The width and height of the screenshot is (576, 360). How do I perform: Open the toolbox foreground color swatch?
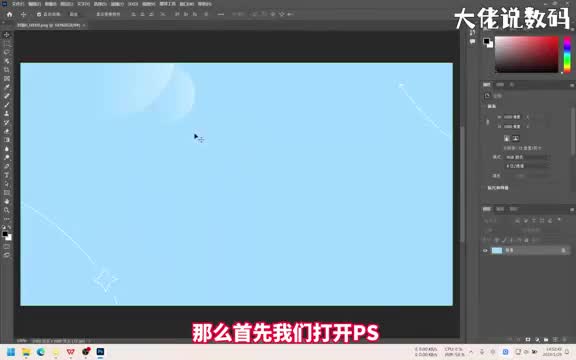5,234
